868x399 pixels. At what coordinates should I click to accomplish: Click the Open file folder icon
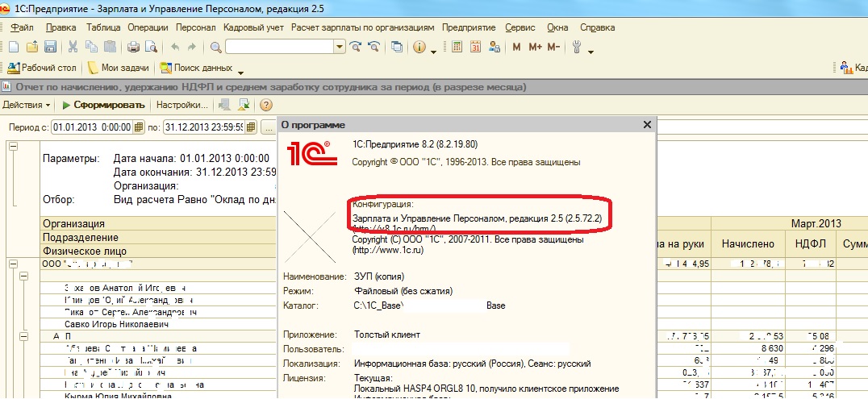pyautogui.click(x=32, y=47)
